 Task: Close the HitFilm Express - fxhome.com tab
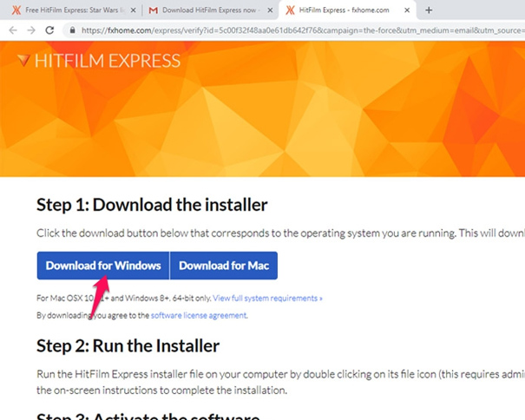tap(407, 10)
